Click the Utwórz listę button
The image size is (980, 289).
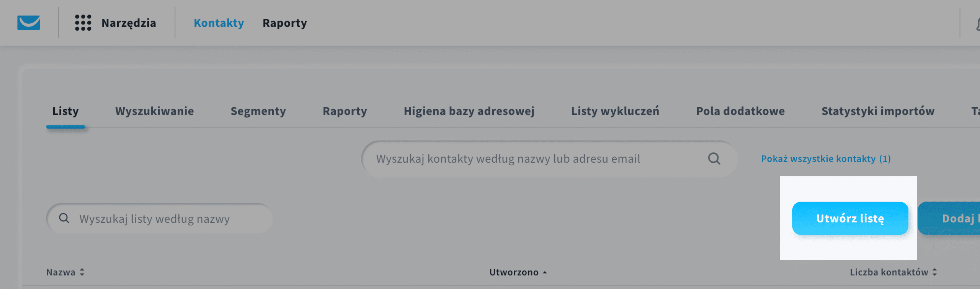(x=850, y=218)
